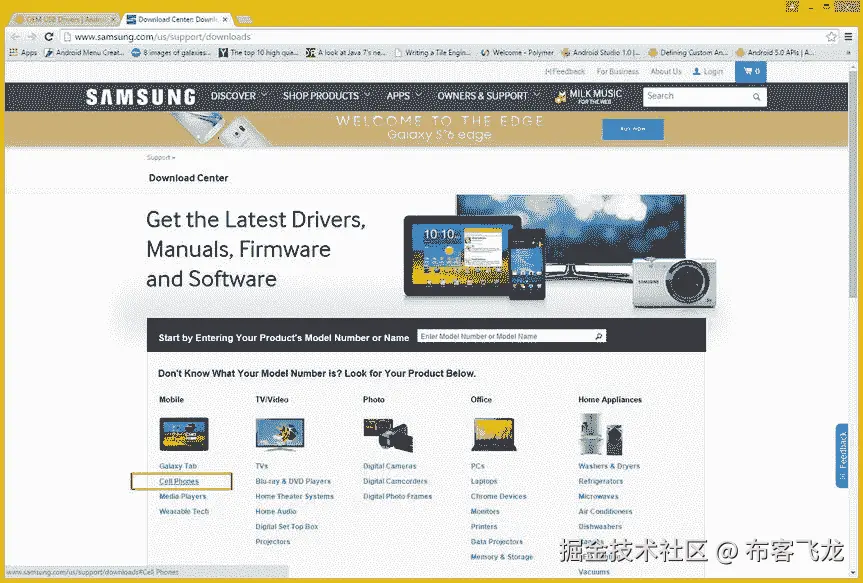The width and height of the screenshot is (863, 583).
Task: Open the Welcome - Polymer bookmark
Action: (517, 52)
